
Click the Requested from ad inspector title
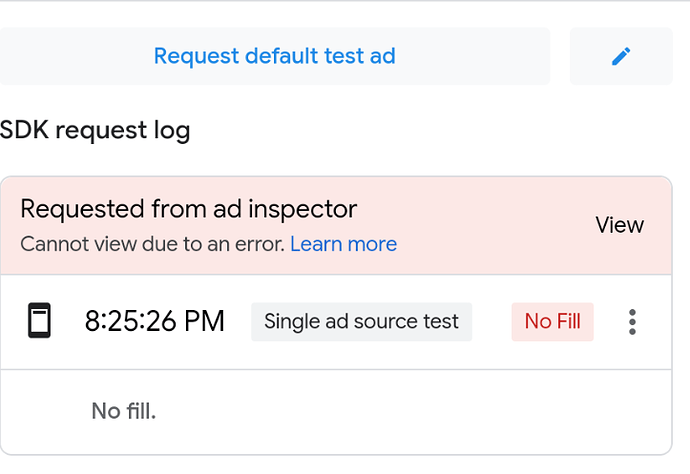coord(188,209)
